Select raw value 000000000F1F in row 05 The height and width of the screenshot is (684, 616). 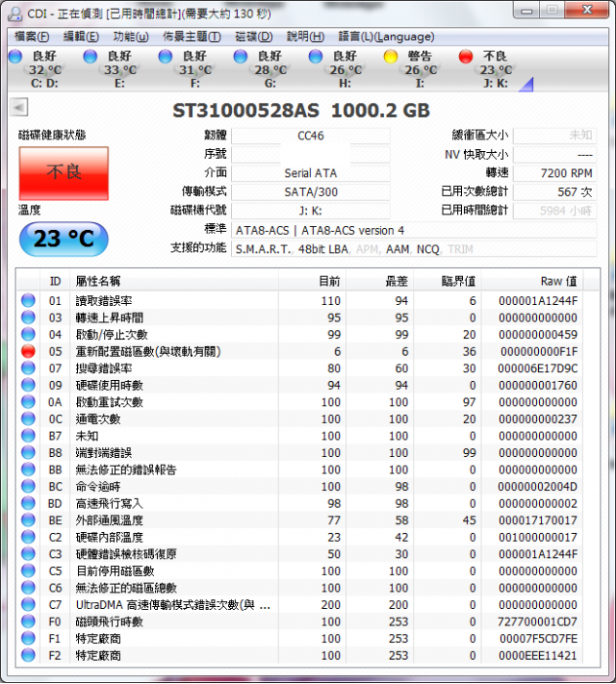click(539, 351)
